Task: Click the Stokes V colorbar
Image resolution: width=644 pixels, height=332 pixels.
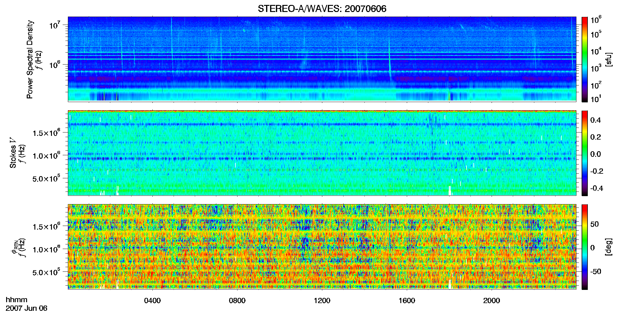Action: tap(585, 153)
